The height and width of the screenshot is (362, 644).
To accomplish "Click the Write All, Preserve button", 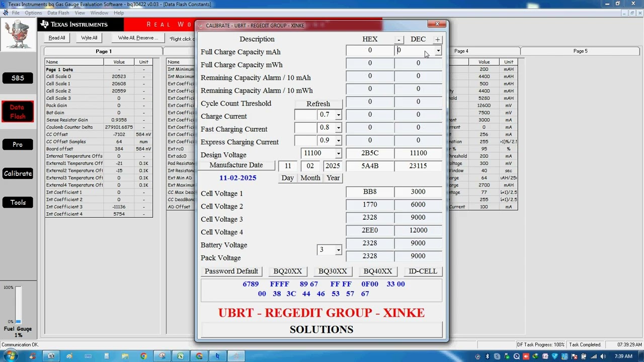I will click(x=138, y=38).
